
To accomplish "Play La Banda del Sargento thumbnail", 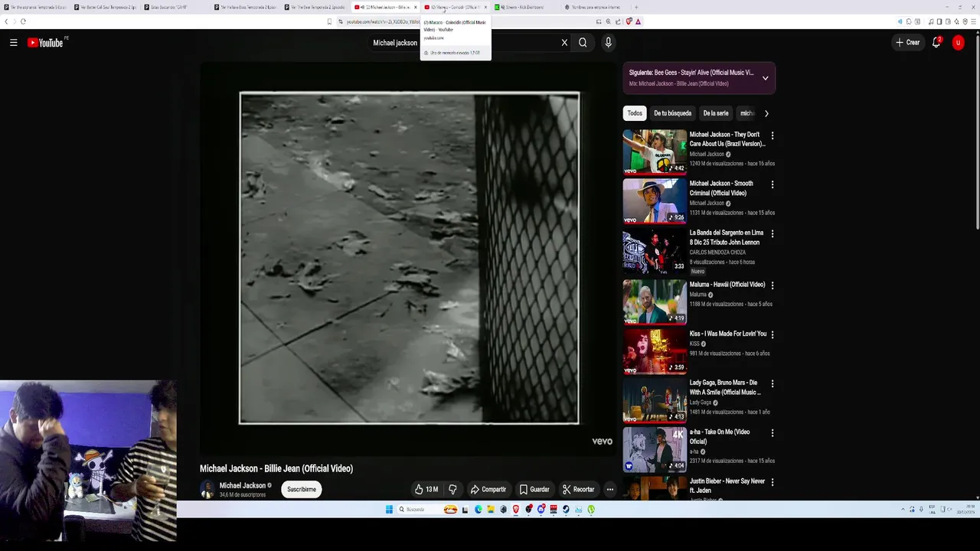I will 655,250.
